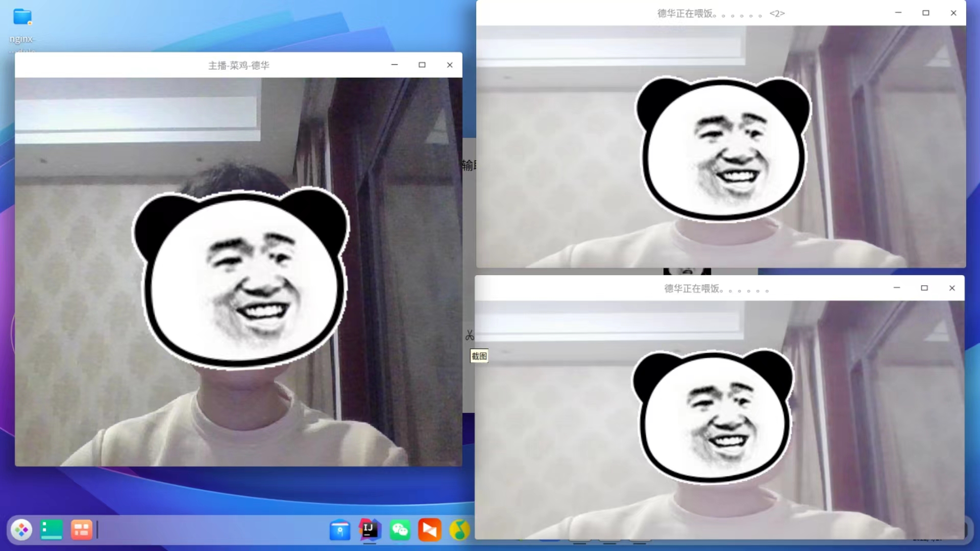980x551 pixels.
Task: Open the deepin launcher in the dock
Action: coord(21,530)
